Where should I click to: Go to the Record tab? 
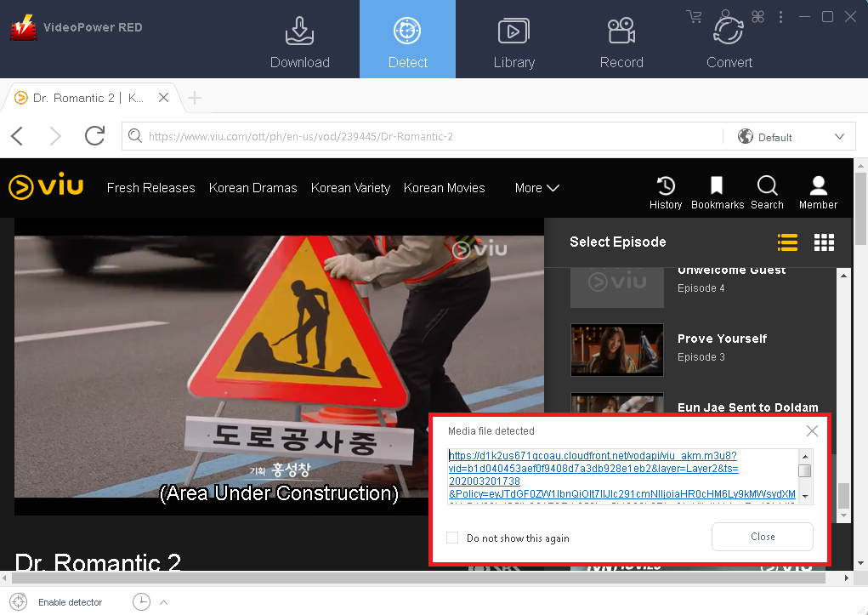[621, 43]
